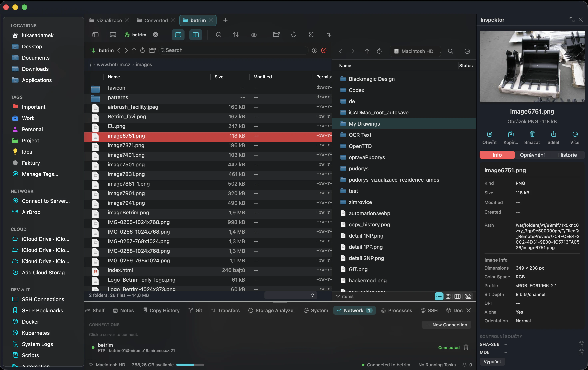
Task: Switch local pane to gallery view
Action: click(x=468, y=296)
